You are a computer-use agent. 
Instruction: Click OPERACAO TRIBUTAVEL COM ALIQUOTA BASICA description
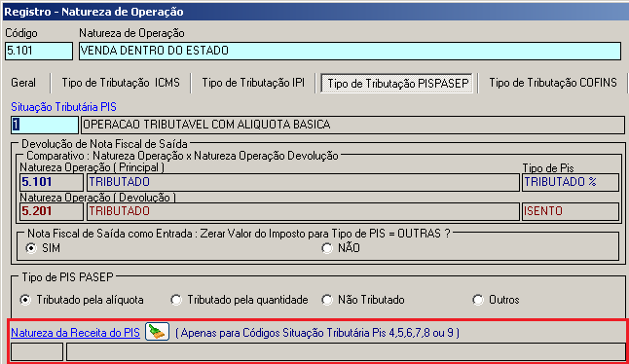353,125
